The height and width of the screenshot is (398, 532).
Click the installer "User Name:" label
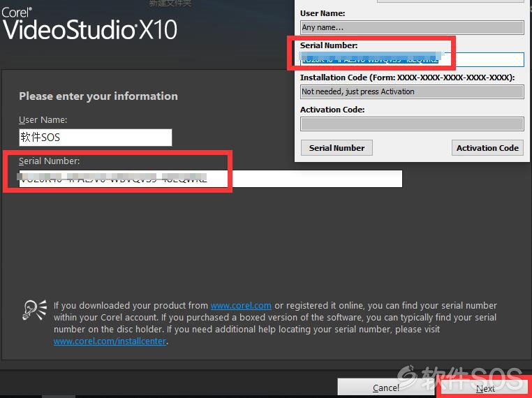point(43,120)
